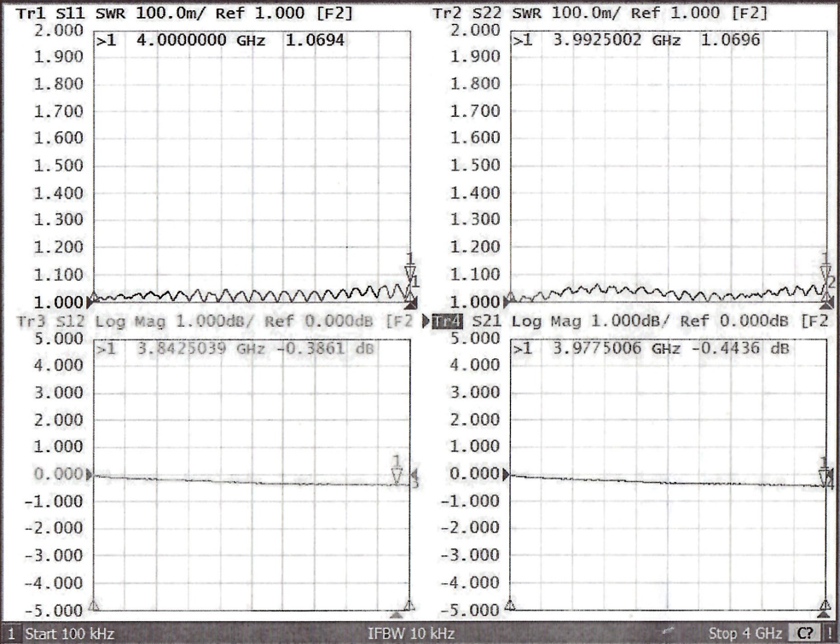Click S12 reference arrow at 0.000 dB

90,474
